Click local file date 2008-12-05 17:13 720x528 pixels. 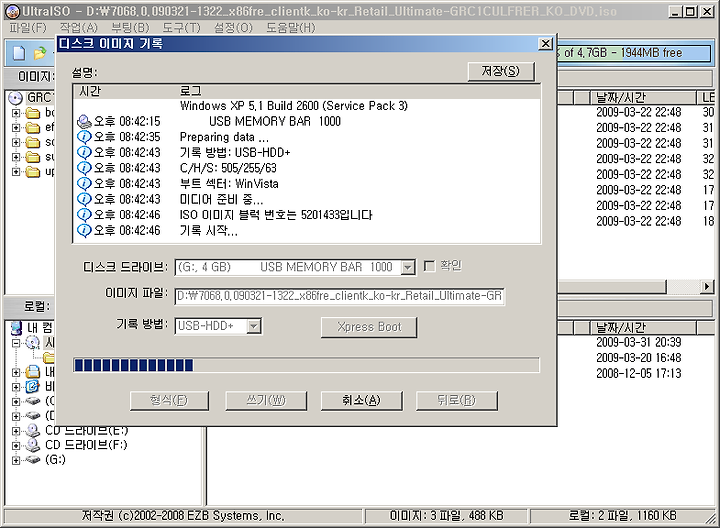(639, 374)
